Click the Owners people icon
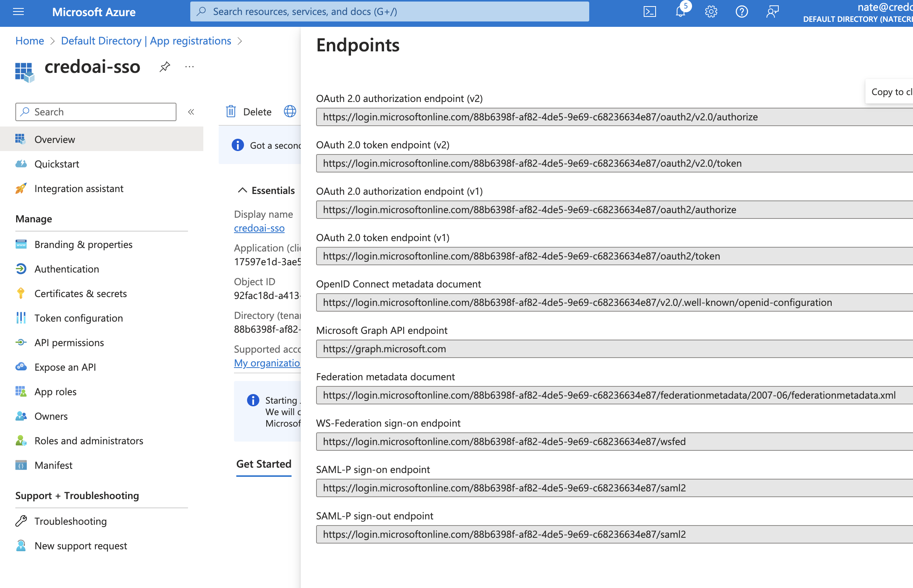913x588 pixels. click(x=21, y=416)
